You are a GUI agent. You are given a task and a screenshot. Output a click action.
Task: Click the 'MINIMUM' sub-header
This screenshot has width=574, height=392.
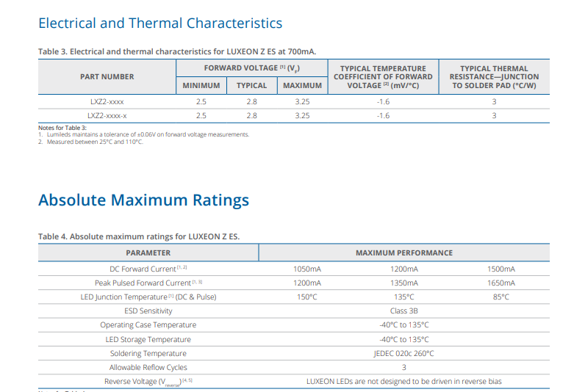tap(201, 86)
